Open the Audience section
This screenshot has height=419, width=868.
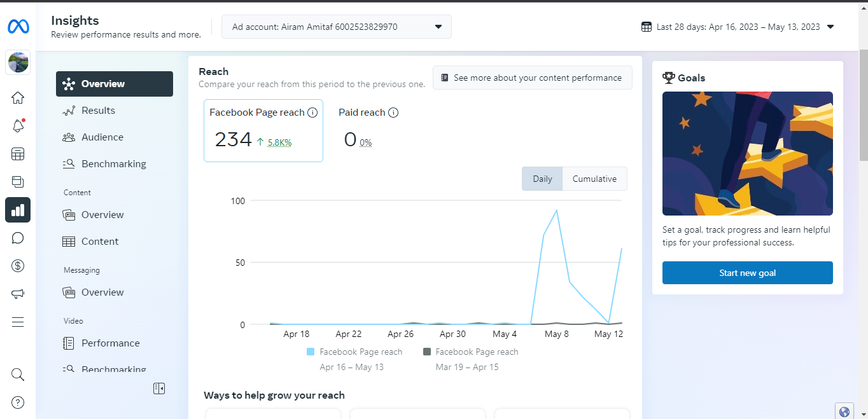[x=115, y=137]
